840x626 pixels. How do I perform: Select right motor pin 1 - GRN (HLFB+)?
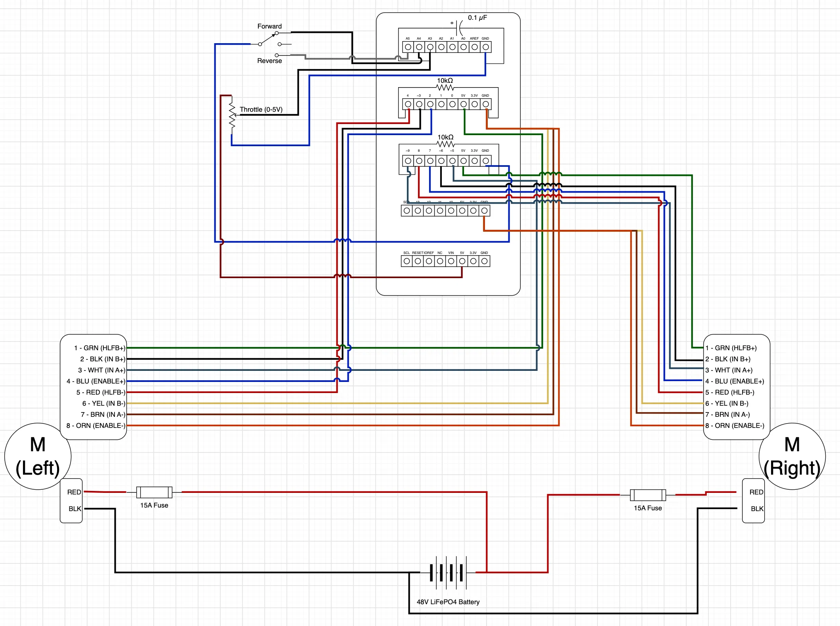click(731, 348)
